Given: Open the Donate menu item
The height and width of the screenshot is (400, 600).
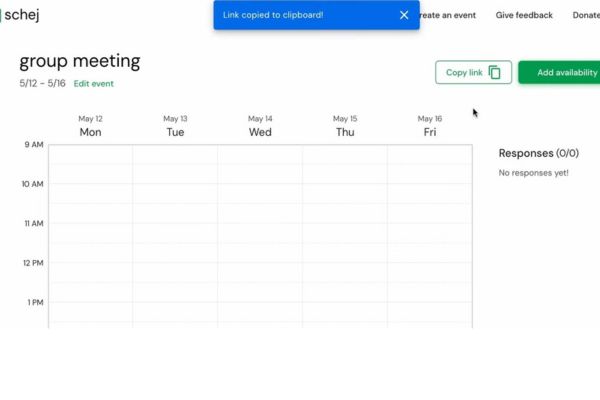Looking at the screenshot, I should [x=586, y=15].
